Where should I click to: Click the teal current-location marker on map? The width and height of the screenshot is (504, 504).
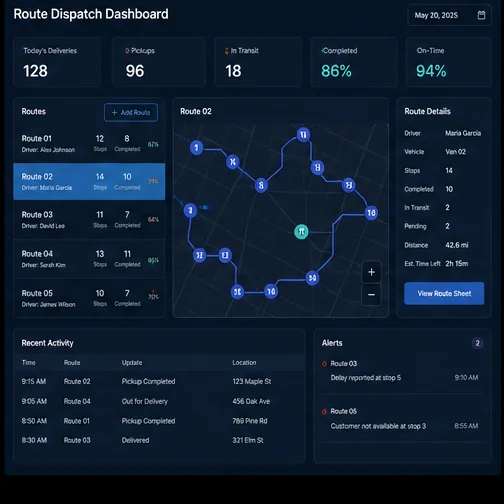(x=301, y=231)
